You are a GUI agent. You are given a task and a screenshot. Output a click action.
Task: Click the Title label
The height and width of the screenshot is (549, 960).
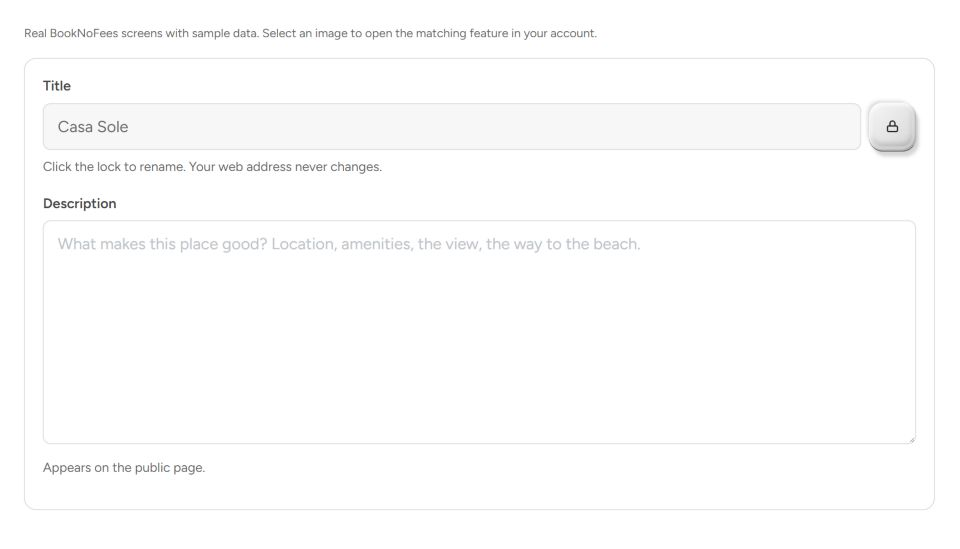coord(57,86)
